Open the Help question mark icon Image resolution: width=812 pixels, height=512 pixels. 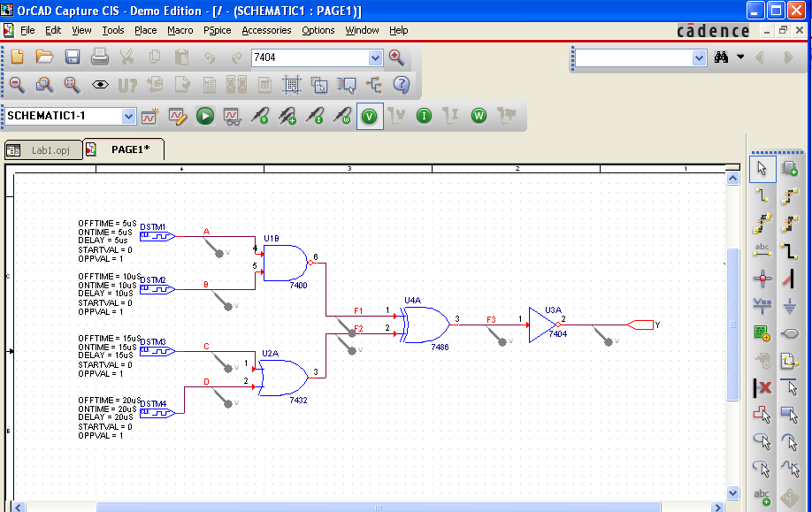pos(402,84)
